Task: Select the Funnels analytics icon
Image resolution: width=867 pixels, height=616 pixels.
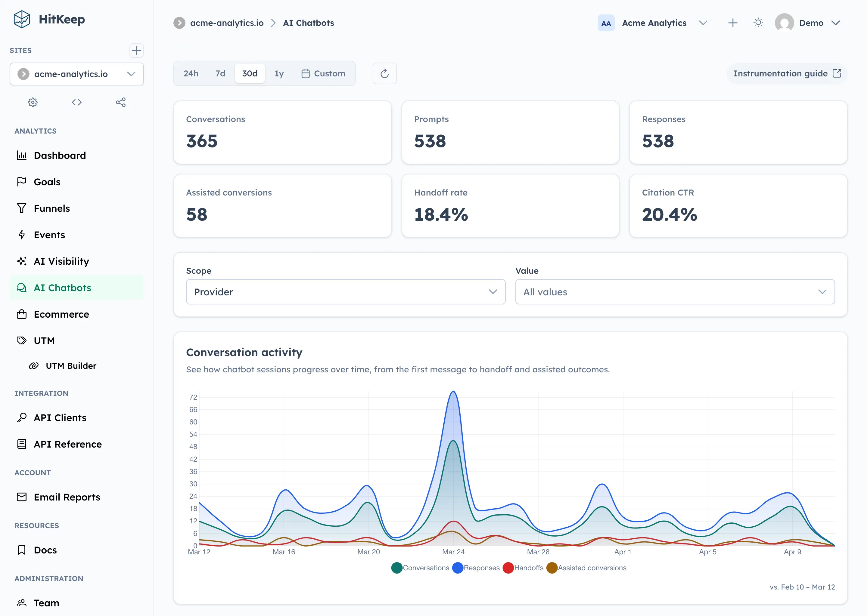Action: 22,208
